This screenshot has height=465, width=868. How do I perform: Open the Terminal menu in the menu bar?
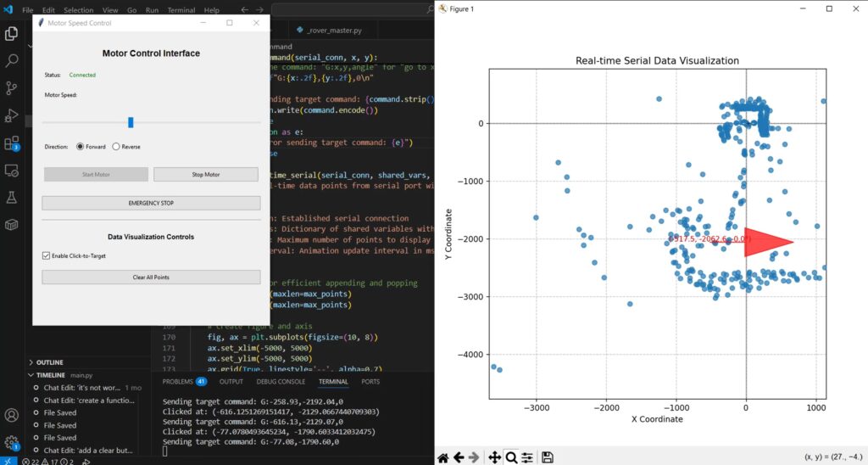[x=181, y=10]
